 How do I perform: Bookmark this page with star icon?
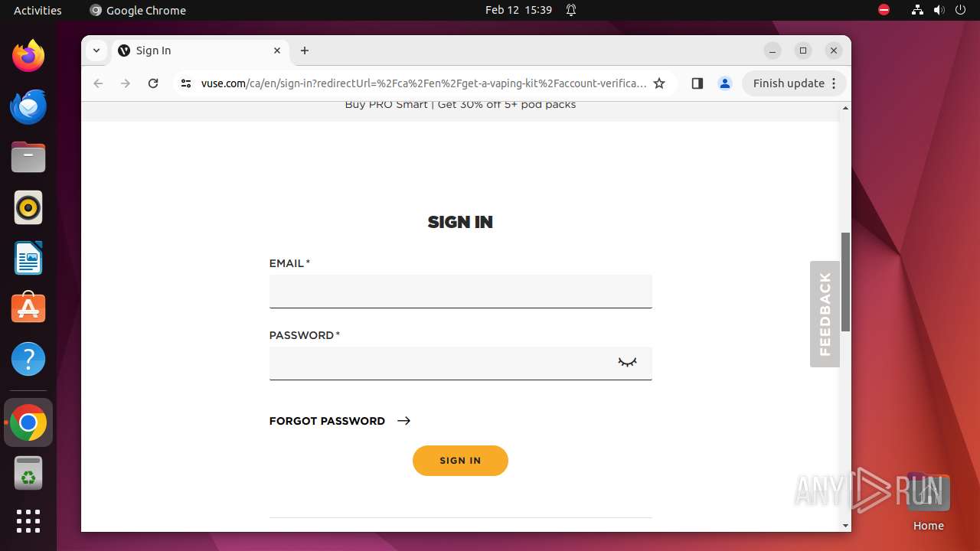[659, 83]
